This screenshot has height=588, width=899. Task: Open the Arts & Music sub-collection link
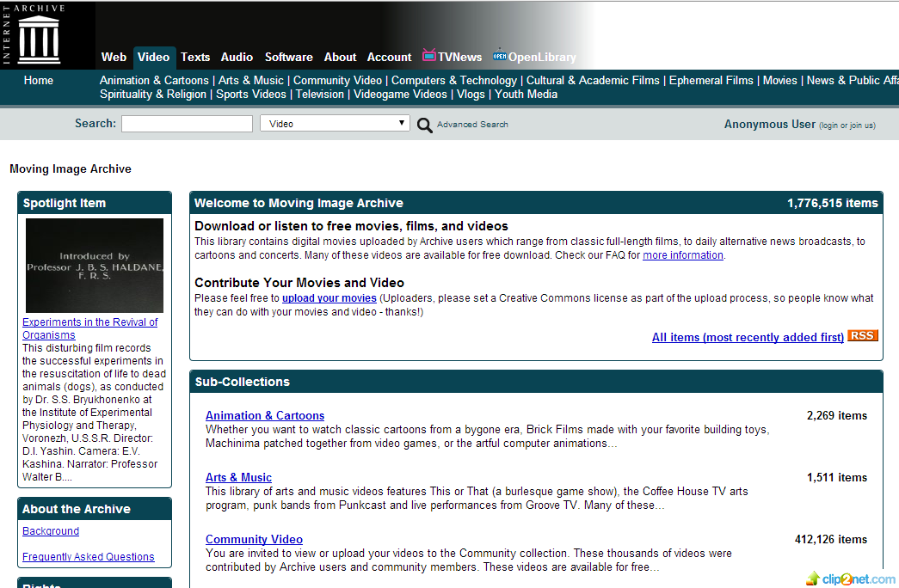[238, 477]
